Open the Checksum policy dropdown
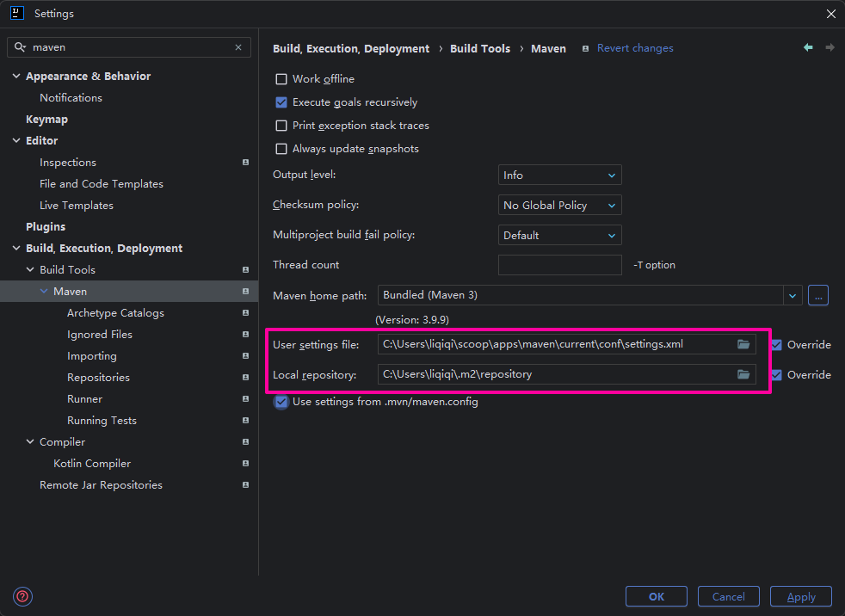845x616 pixels. pyautogui.click(x=559, y=206)
